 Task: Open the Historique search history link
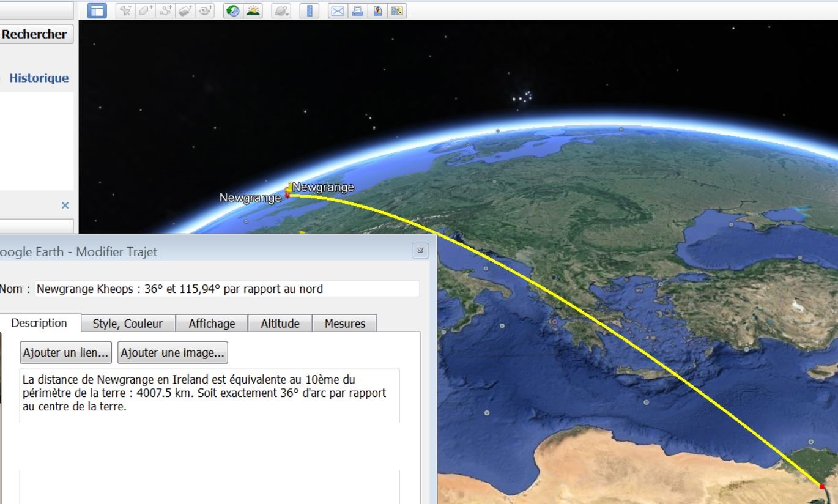[39, 78]
